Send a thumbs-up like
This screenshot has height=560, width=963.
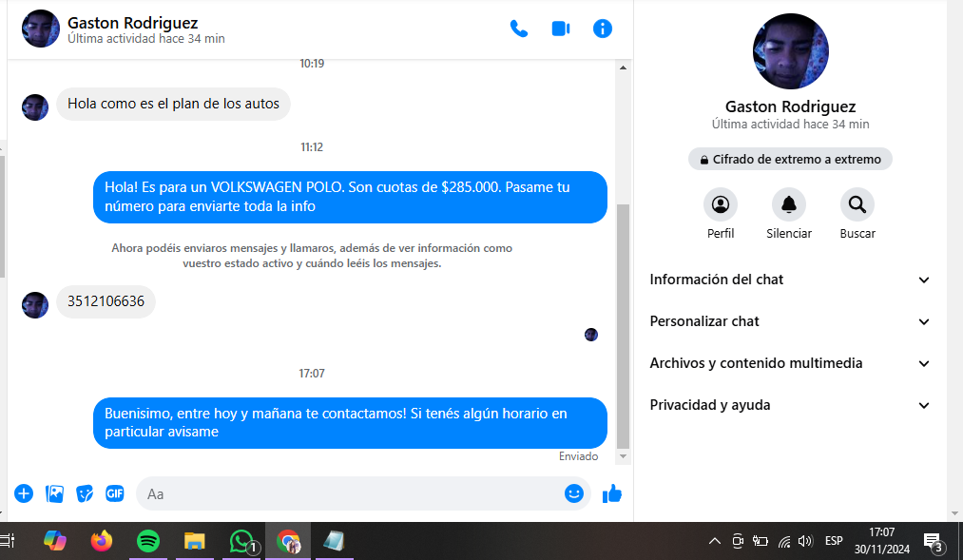tap(612, 493)
